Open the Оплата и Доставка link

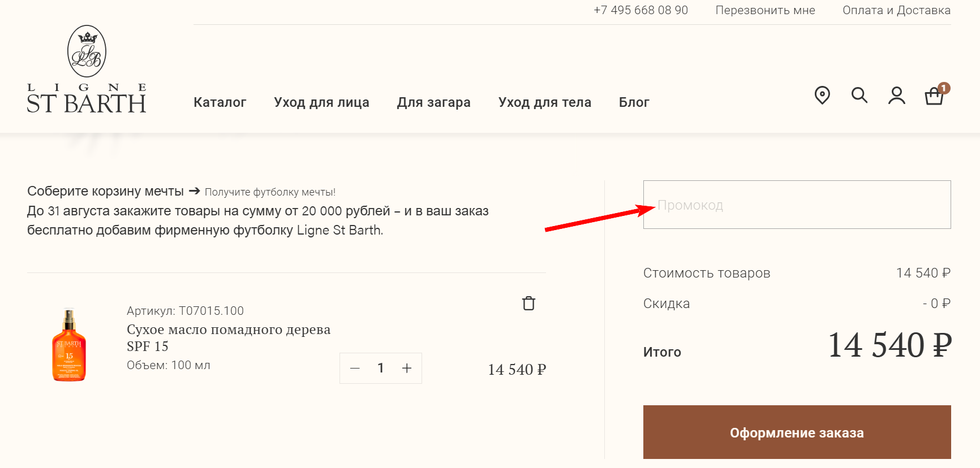coord(896,10)
